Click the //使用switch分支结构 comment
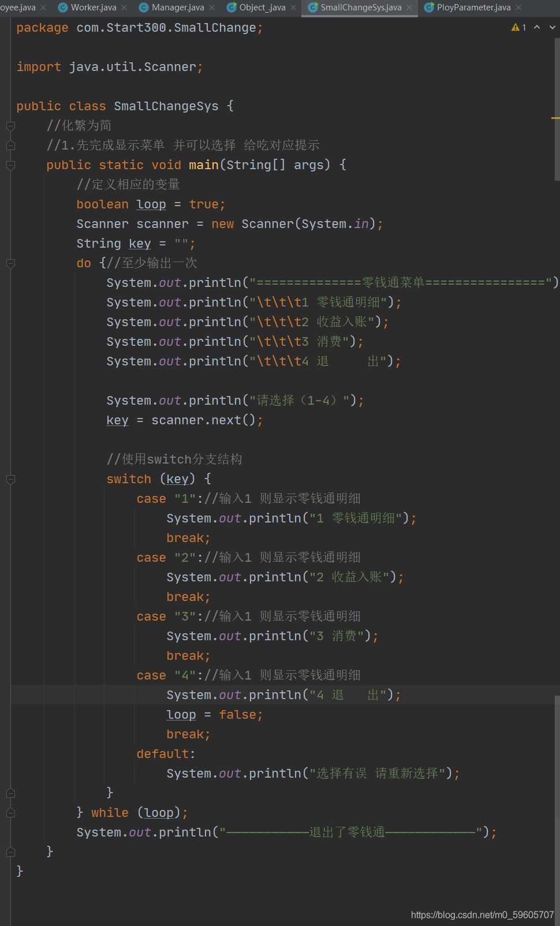 coord(174,460)
